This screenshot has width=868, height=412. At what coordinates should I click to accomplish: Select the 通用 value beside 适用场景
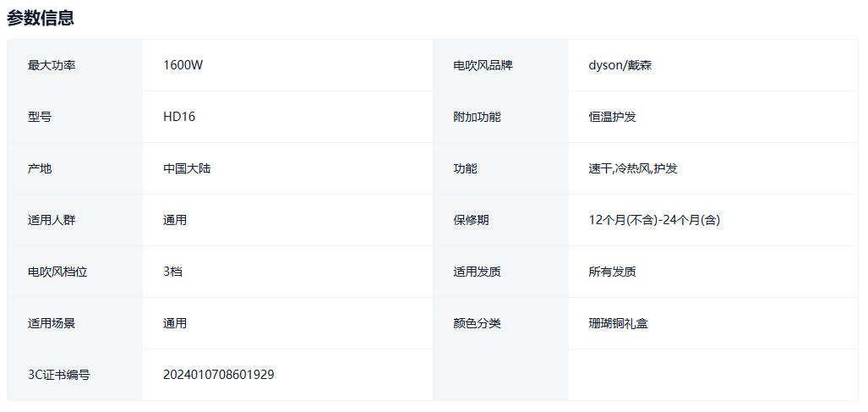coord(175,323)
